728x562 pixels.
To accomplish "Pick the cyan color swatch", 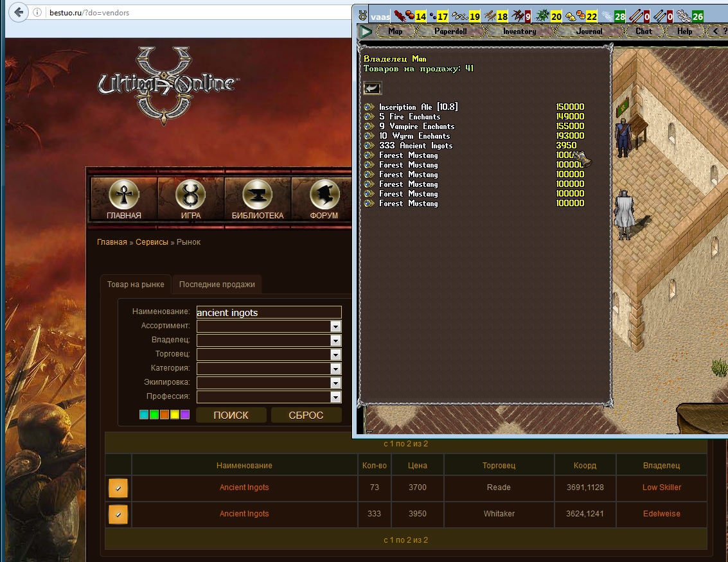I will click(144, 414).
